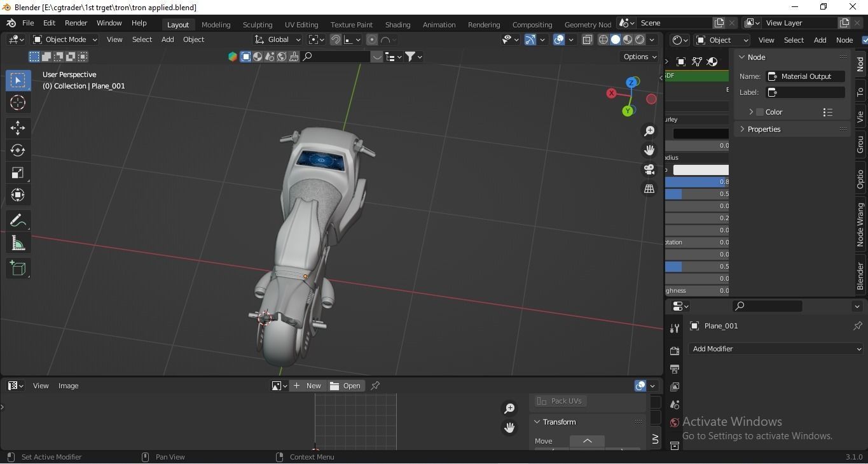Viewport: 868px width, 464px height.
Task: Open the Scene properties tab
Action: click(x=675, y=404)
